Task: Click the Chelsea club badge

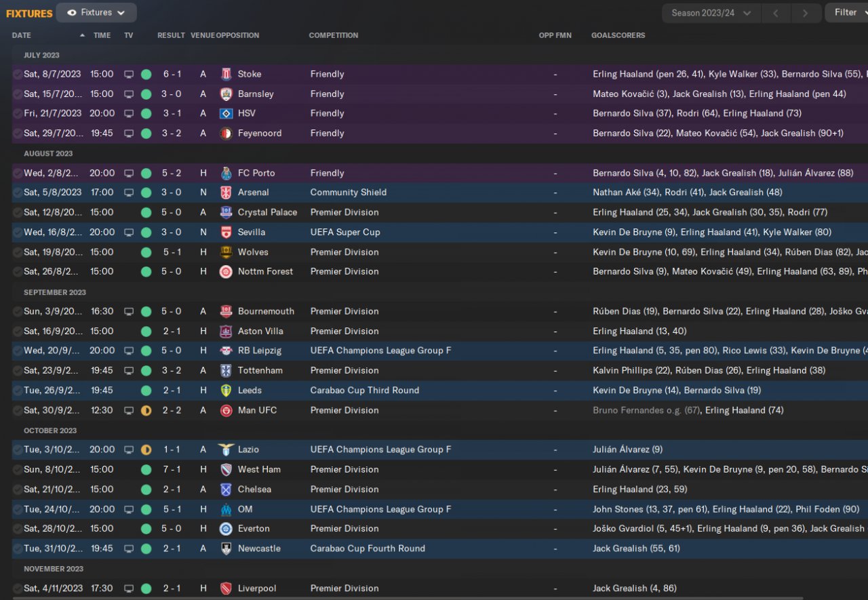Action: 226,489
